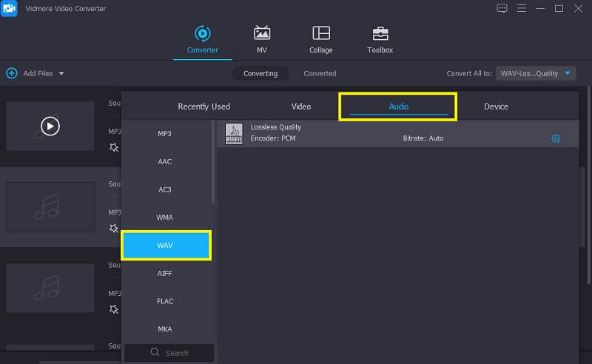Image resolution: width=592 pixels, height=364 pixels.
Task: Click the star edit icon on first file
Action: (x=114, y=147)
